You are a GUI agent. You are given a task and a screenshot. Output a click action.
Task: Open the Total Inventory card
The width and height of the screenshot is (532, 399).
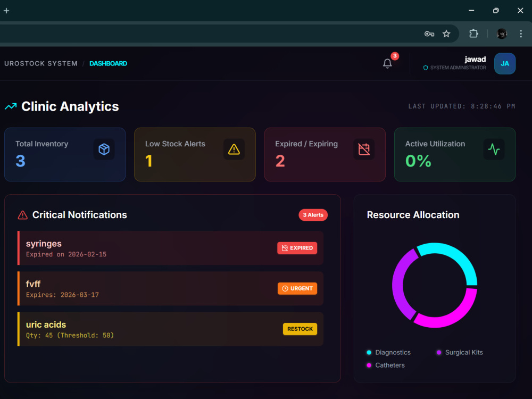point(65,154)
